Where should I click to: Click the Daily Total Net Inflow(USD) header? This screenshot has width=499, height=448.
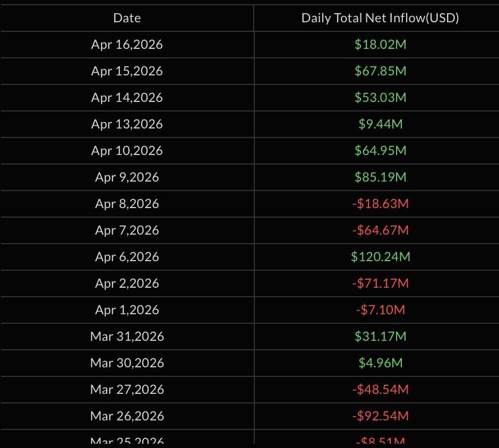pos(380,18)
